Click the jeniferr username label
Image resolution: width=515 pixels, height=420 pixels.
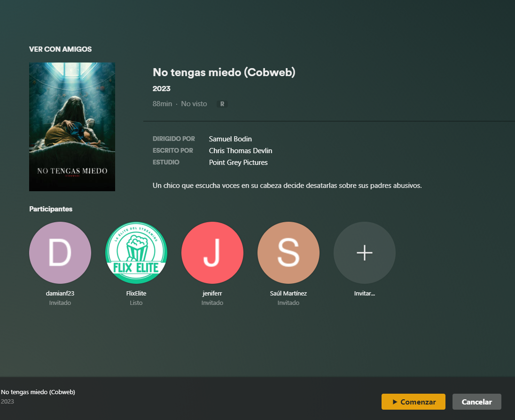click(212, 293)
